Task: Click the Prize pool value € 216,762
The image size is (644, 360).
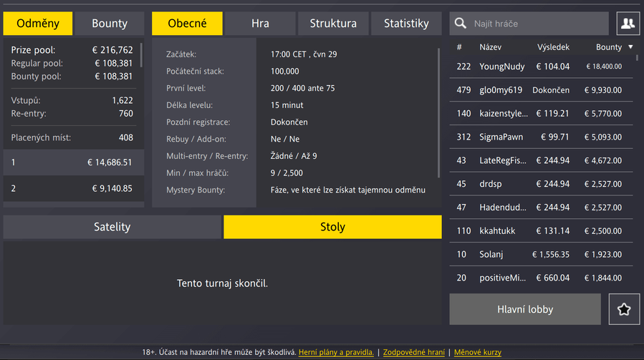Action: point(112,50)
